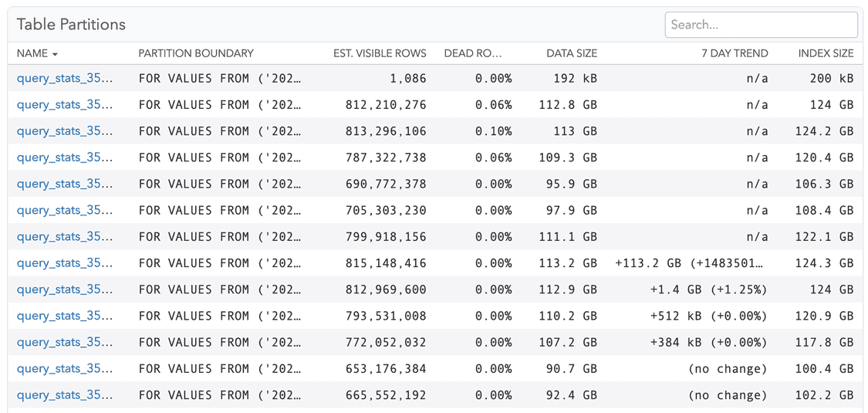Sort by EST. VISIBLE ROWS column header

tap(380, 54)
